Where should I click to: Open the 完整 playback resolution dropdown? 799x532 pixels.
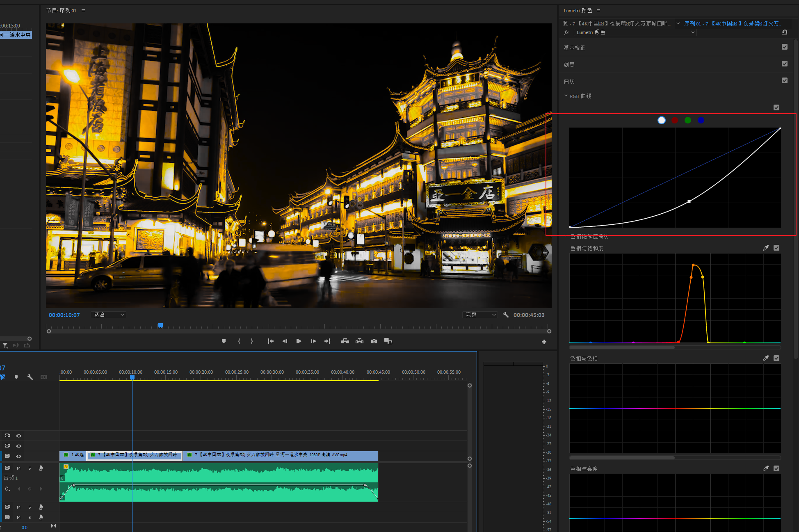480,315
